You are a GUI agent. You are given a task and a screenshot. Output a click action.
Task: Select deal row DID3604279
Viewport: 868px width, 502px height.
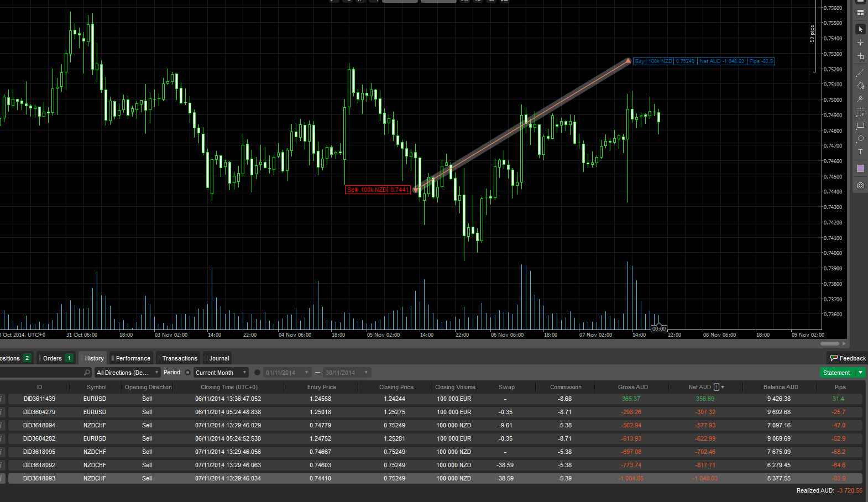tap(435, 412)
